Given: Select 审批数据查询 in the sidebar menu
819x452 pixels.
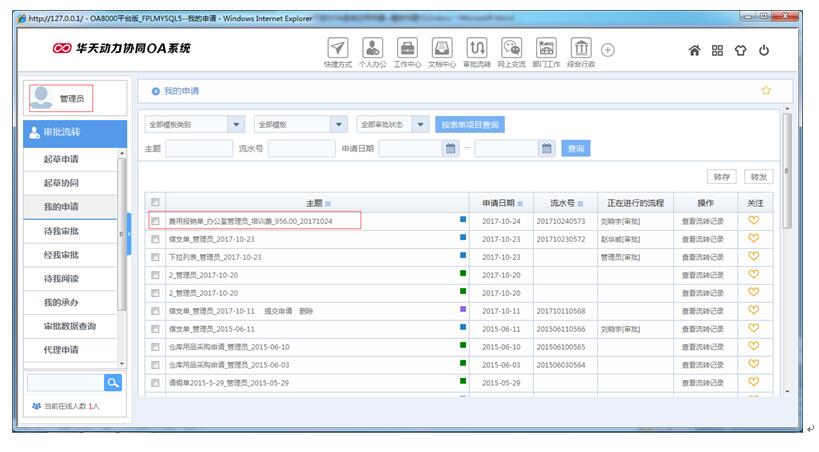Looking at the screenshot, I should click(70, 326).
